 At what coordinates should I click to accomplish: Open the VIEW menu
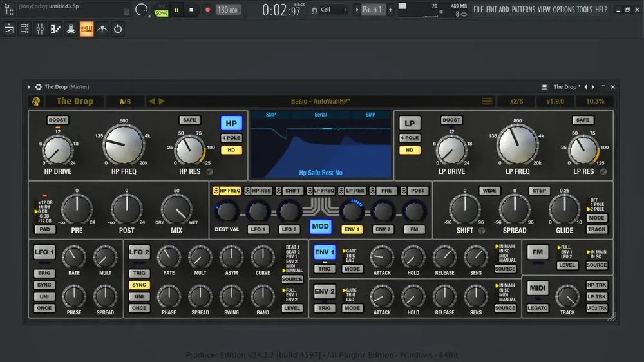(x=544, y=10)
